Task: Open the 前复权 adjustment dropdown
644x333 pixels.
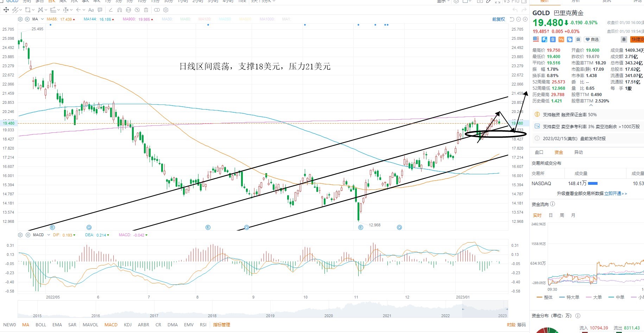Action: point(499,19)
